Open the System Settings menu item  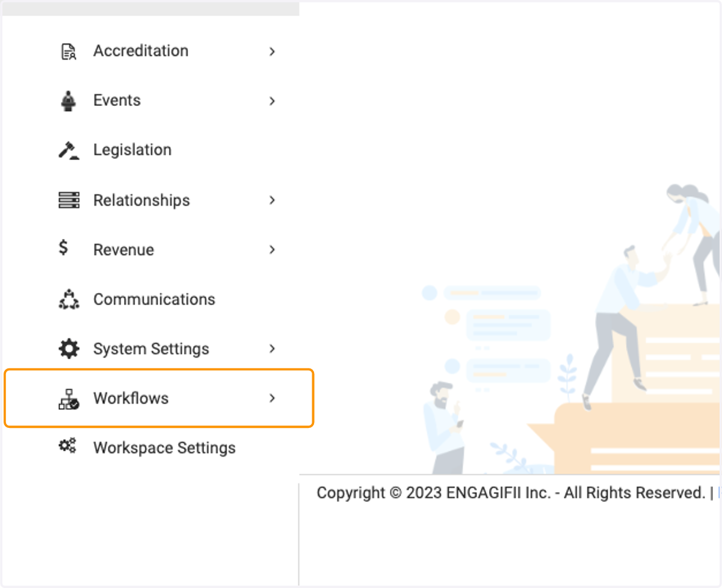[x=150, y=348]
